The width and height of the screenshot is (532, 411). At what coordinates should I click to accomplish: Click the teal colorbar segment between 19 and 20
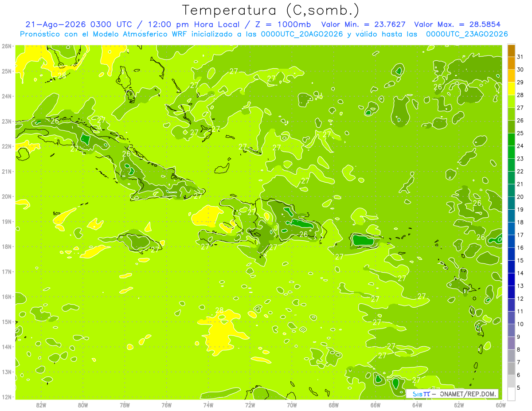pos(511,203)
